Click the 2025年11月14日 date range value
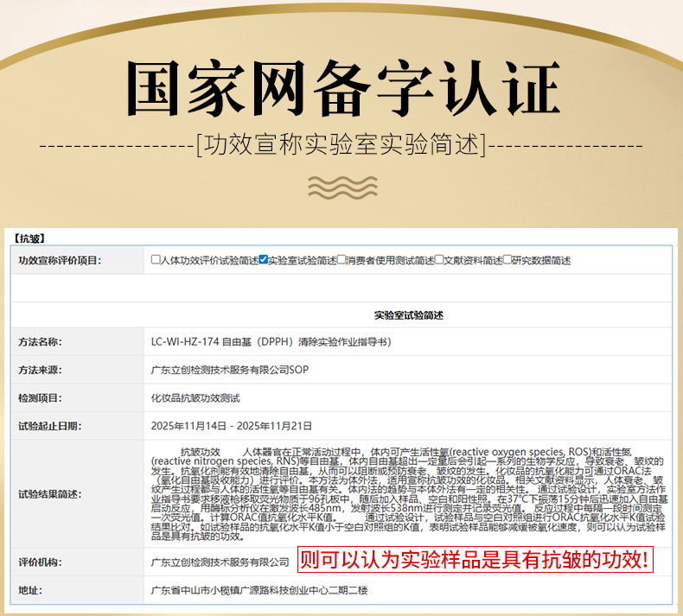The width and height of the screenshot is (683, 616). [x=232, y=426]
